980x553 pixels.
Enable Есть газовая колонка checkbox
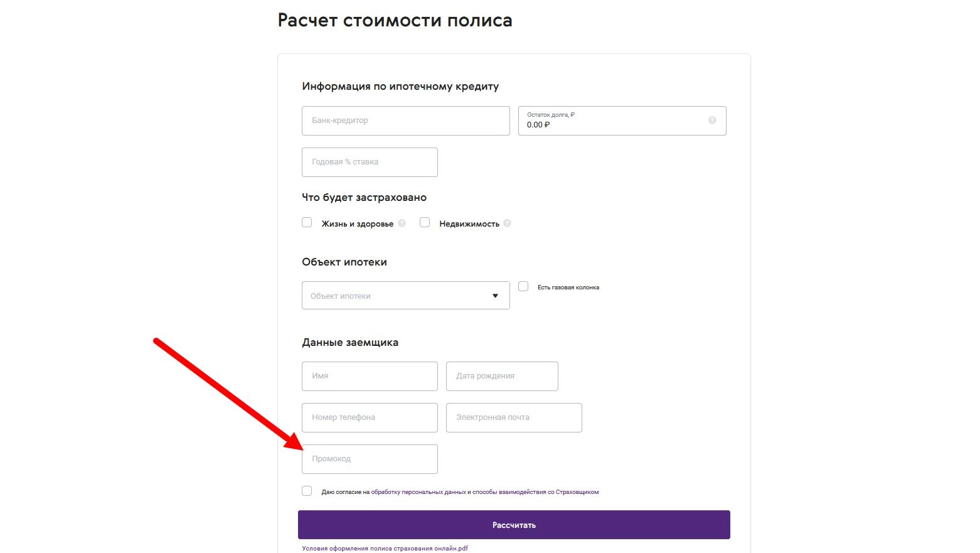(x=523, y=286)
